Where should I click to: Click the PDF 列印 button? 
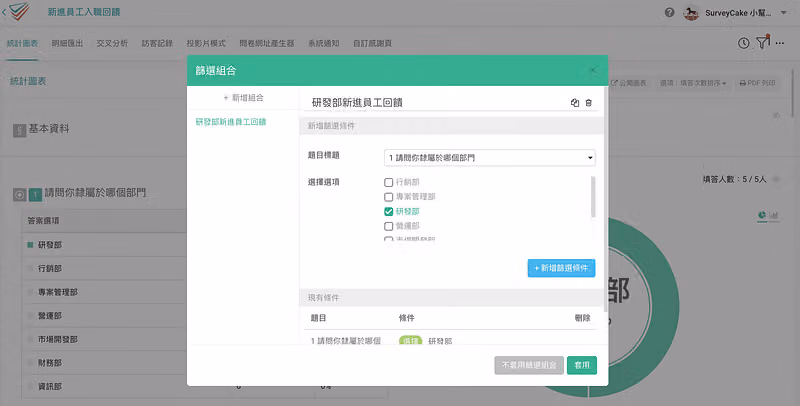[758, 83]
